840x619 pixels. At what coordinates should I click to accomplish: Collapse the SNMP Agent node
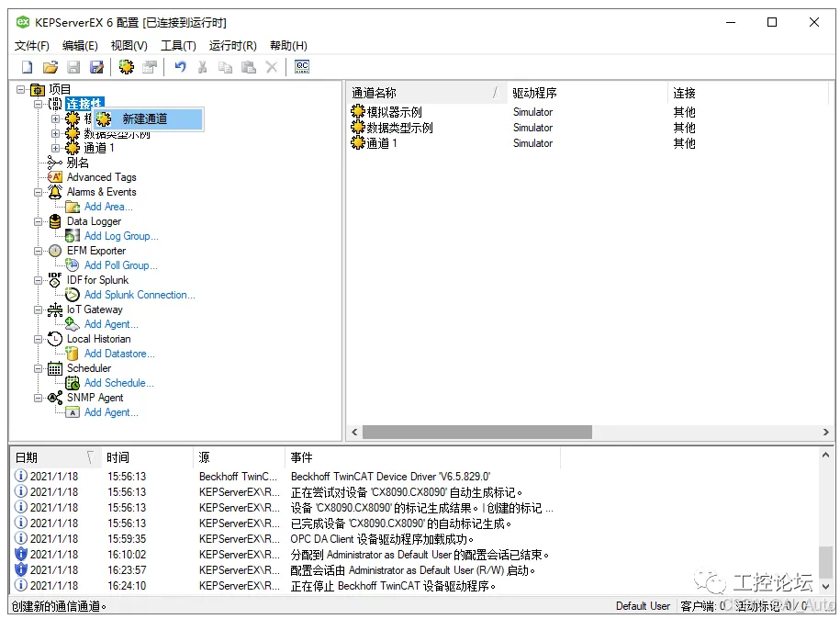38,399
